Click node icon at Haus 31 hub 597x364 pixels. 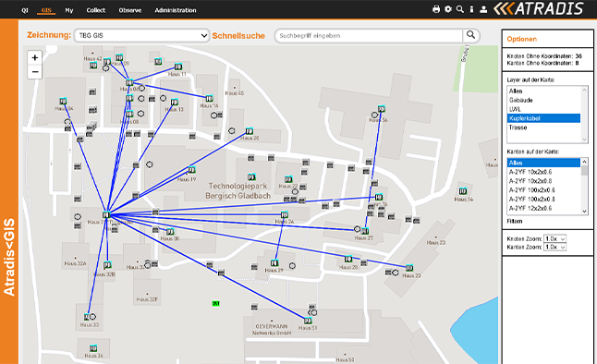[x=106, y=214]
